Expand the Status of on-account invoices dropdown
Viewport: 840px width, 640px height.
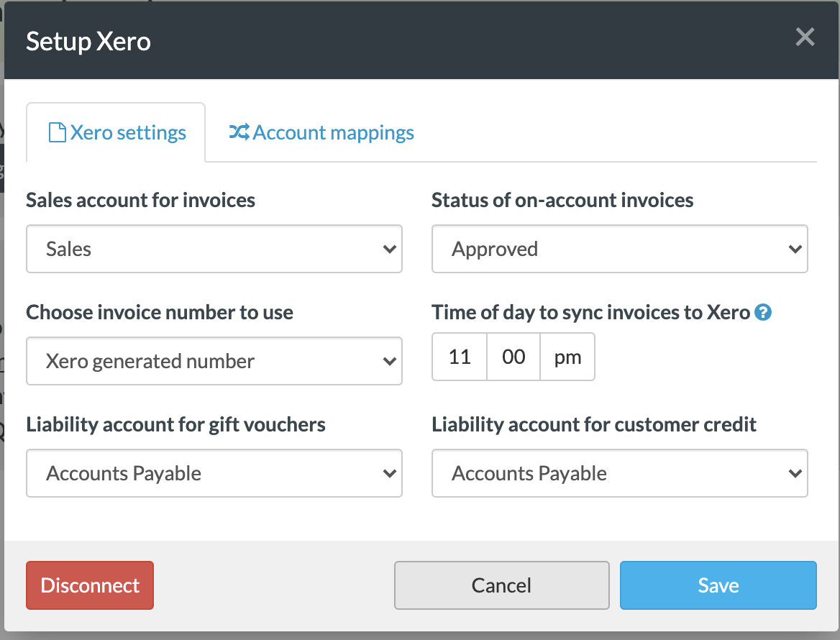(x=620, y=249)
